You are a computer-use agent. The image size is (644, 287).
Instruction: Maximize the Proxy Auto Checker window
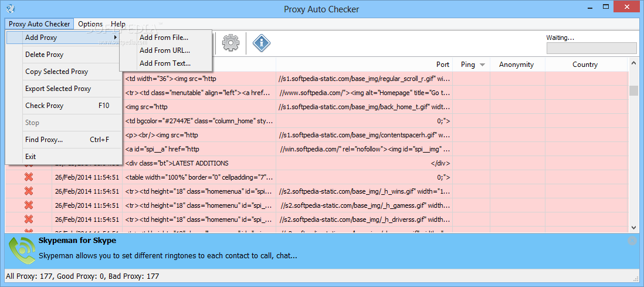606,7
